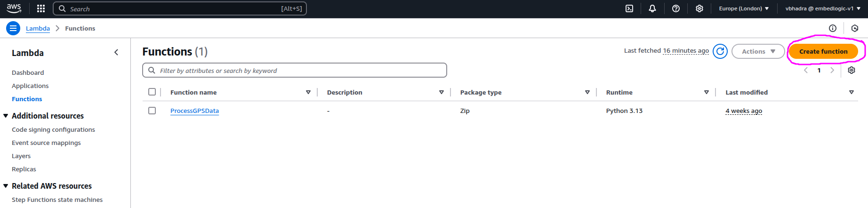Toggle the hamburger navigation menu

coord(13,28)
